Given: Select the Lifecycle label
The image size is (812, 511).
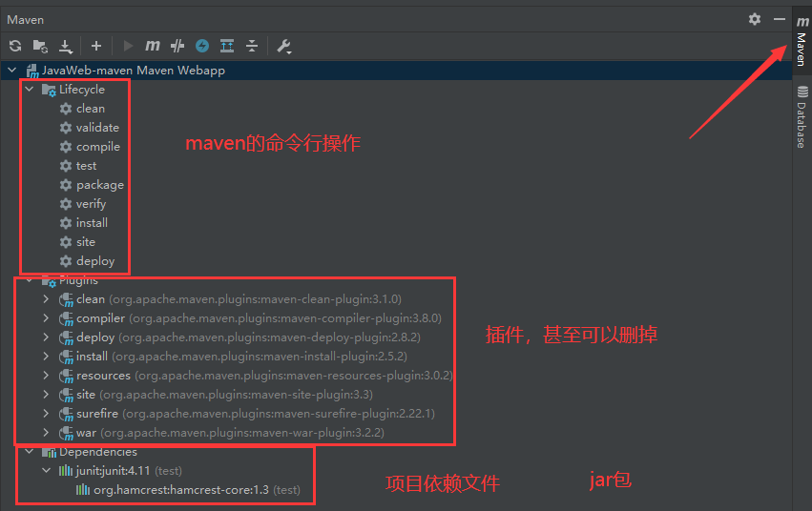Looking at the screenshot, I should [82, 90].
